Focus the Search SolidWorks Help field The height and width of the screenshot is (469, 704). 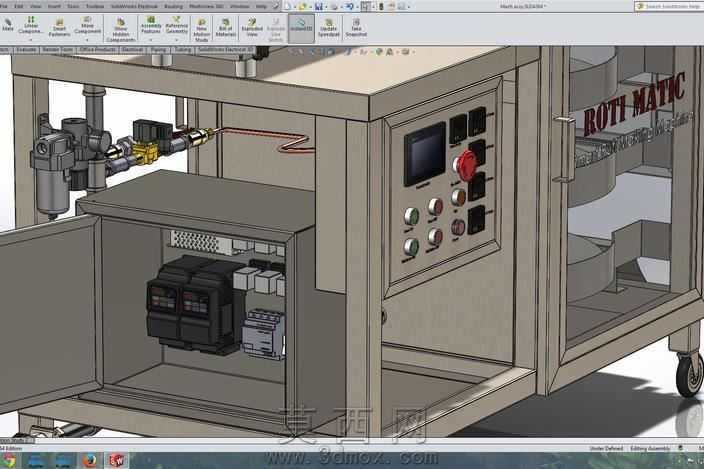pyautogui.click(x=670, y=6)
